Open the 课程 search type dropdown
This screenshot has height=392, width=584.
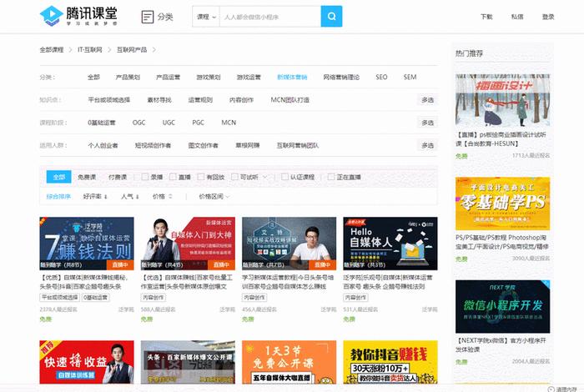click(x=206, y=17)
